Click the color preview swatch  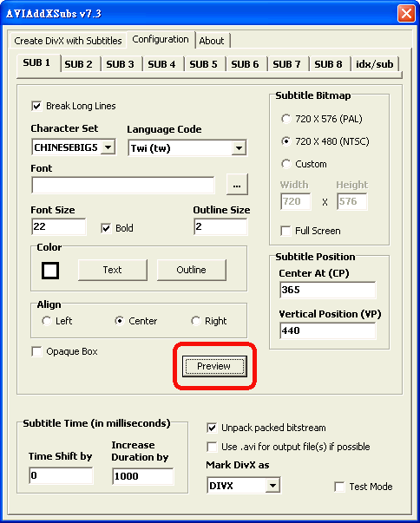point(50,270)
